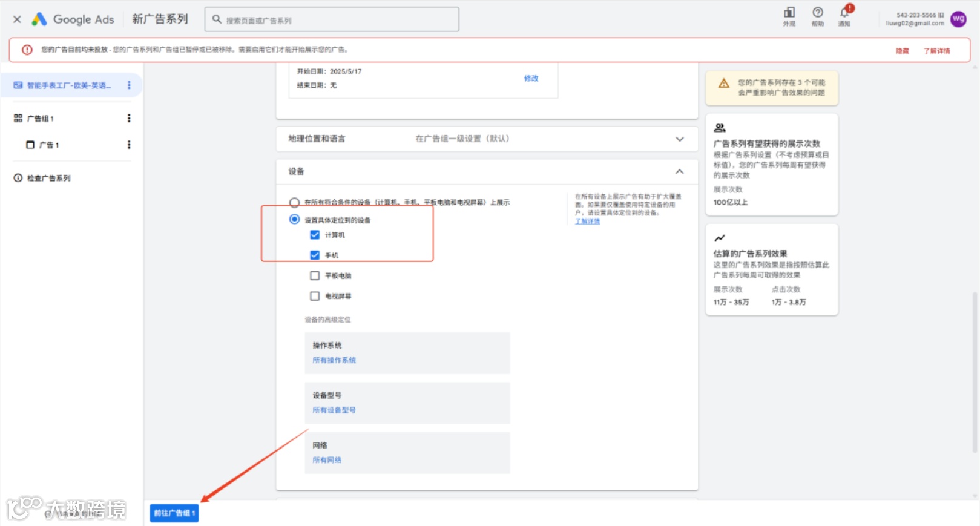Click the 1万 - 3.8万 clicks estimate
The image size is (980, 526).
pos(789,302)
